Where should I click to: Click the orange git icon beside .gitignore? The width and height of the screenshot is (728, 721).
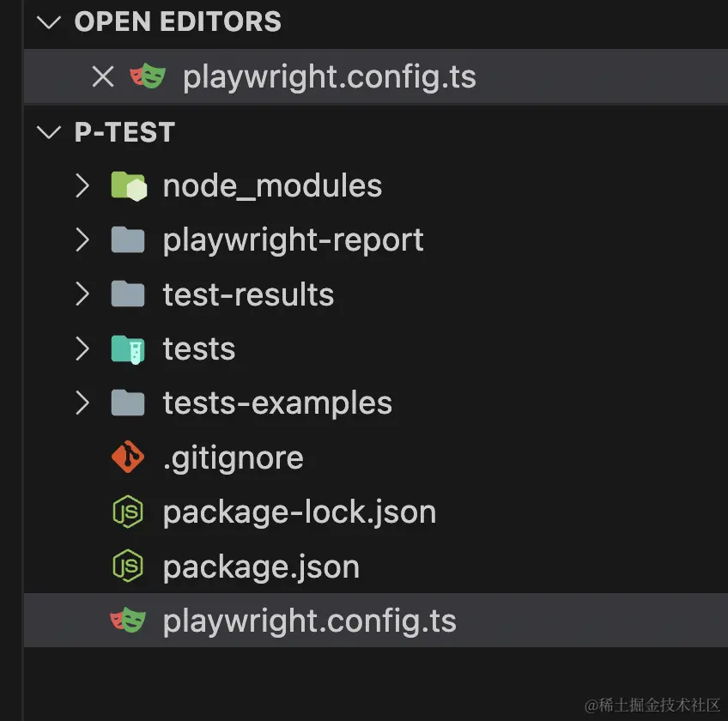pyautogui.click(x=128, y=457)
